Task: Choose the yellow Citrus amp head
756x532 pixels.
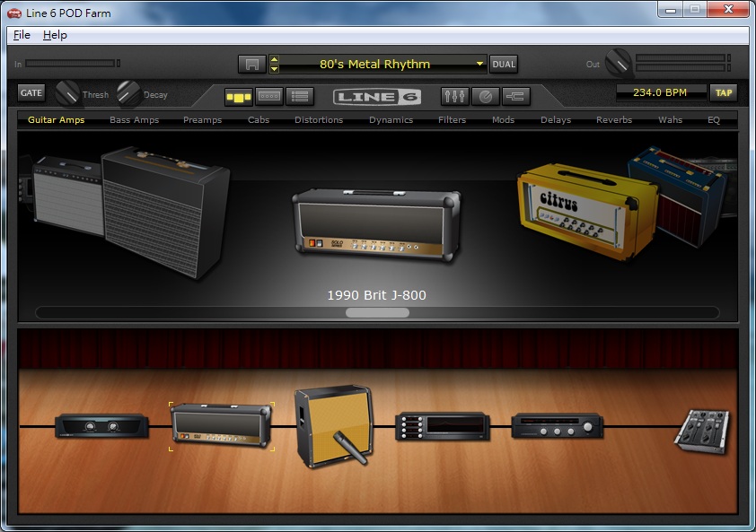Action: [x=587, y=211]
